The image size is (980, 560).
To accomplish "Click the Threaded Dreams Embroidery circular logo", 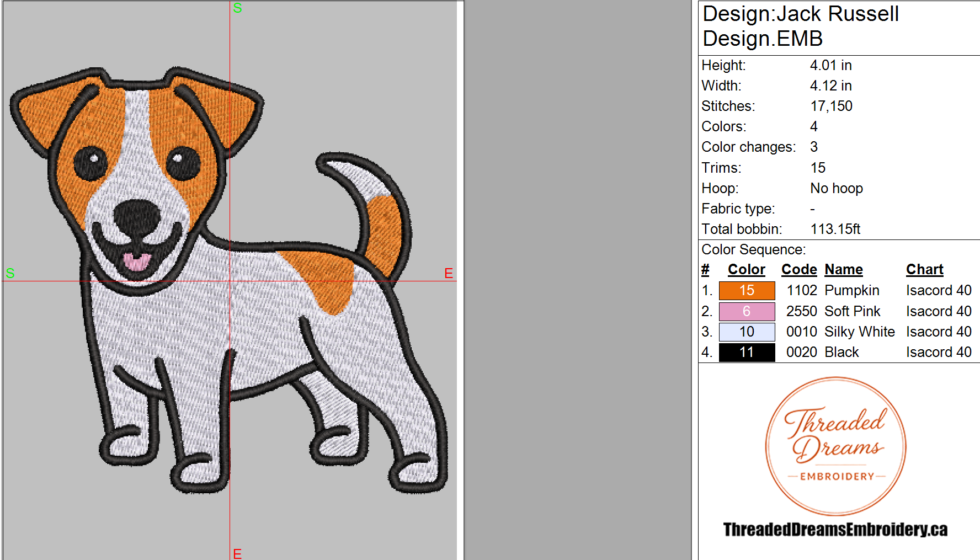I will (835, 446).
